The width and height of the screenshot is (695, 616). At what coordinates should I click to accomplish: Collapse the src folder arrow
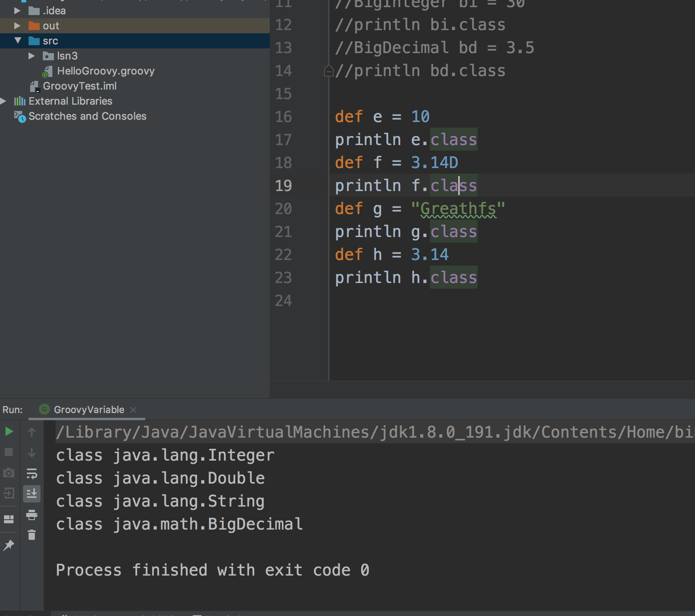click(x=18, y=40)
